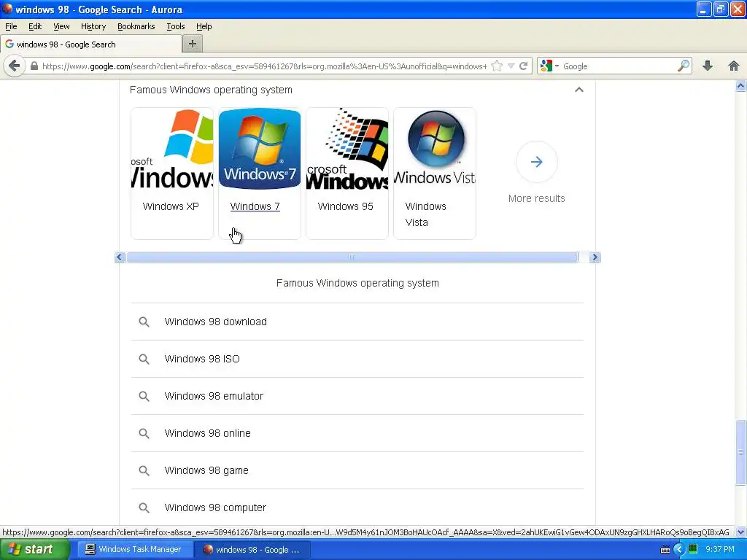Open the Windows Start button

click(x=35, y=549)
